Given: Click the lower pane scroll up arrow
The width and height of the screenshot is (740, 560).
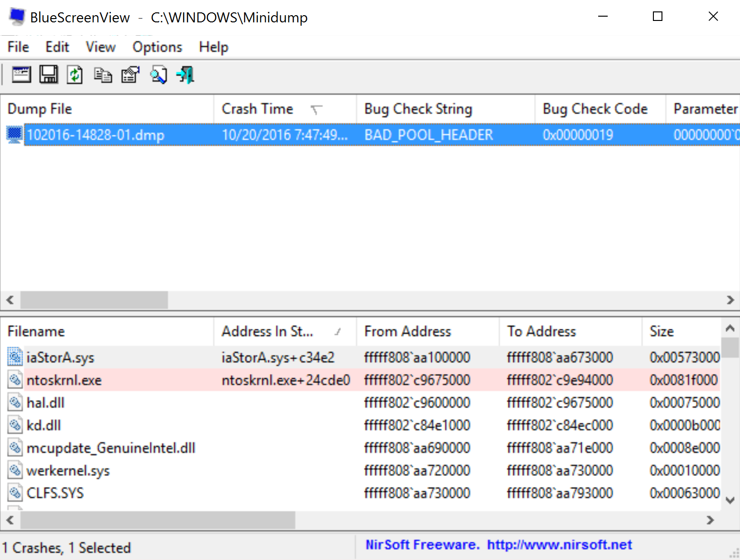Looking at the screenshot, I should coord(730,328).
